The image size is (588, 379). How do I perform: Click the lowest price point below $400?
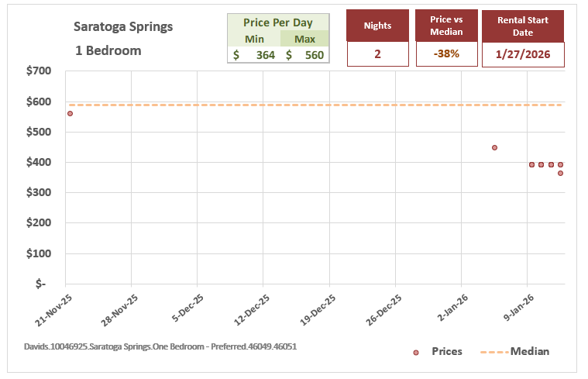tap(560, 173)
